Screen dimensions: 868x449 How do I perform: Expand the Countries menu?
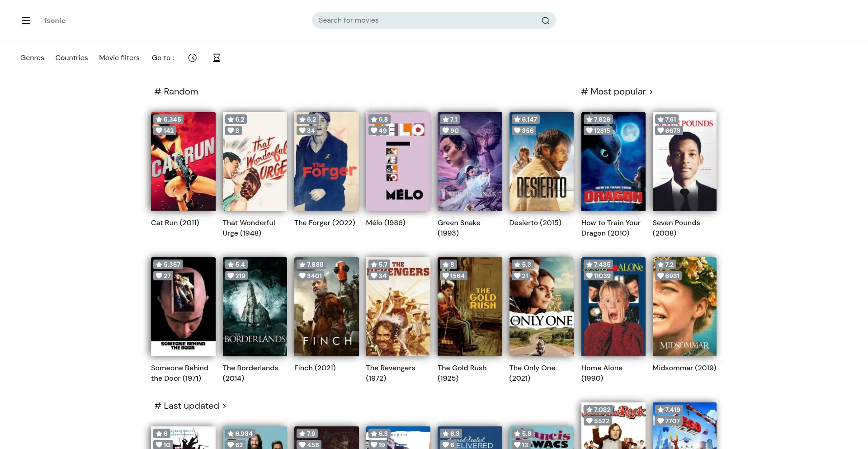click(71, 58)
